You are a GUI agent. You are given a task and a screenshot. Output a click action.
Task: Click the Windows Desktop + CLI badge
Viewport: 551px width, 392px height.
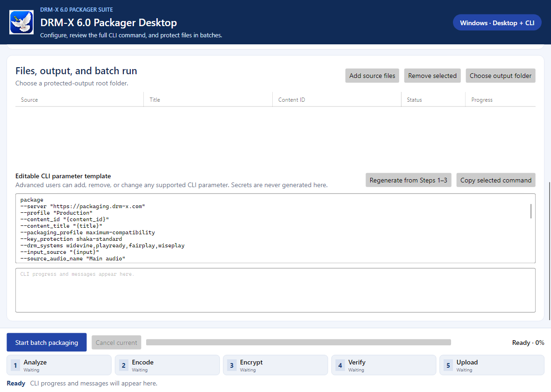tap(497, 22)
